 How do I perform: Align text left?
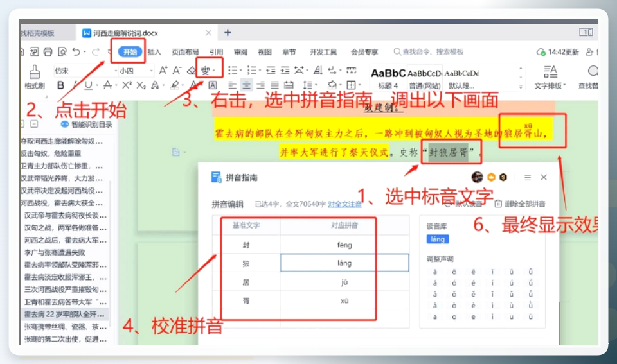233,85
